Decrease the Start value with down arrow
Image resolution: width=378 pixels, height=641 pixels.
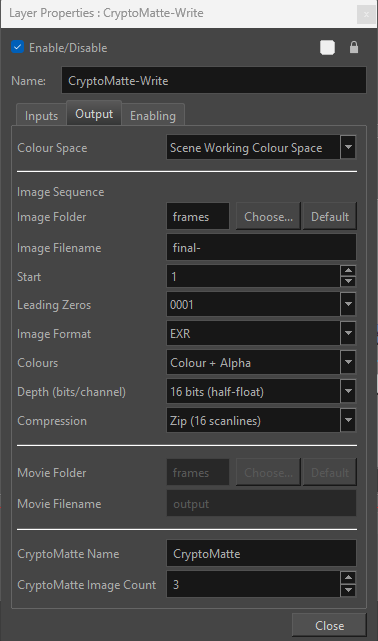coord(348,281)
